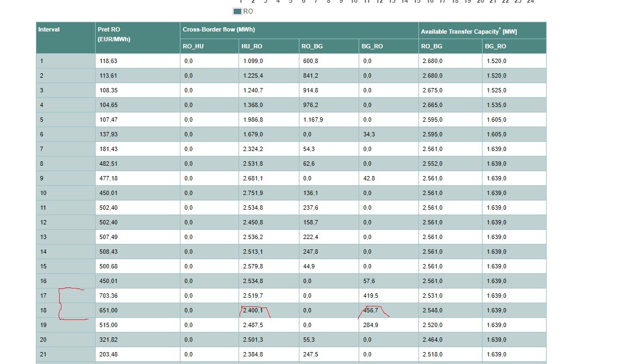The height and width of the screenshot is (364, 626).
Task: Click capacity value 2.675,0
Action: click(x=433, y=91)
